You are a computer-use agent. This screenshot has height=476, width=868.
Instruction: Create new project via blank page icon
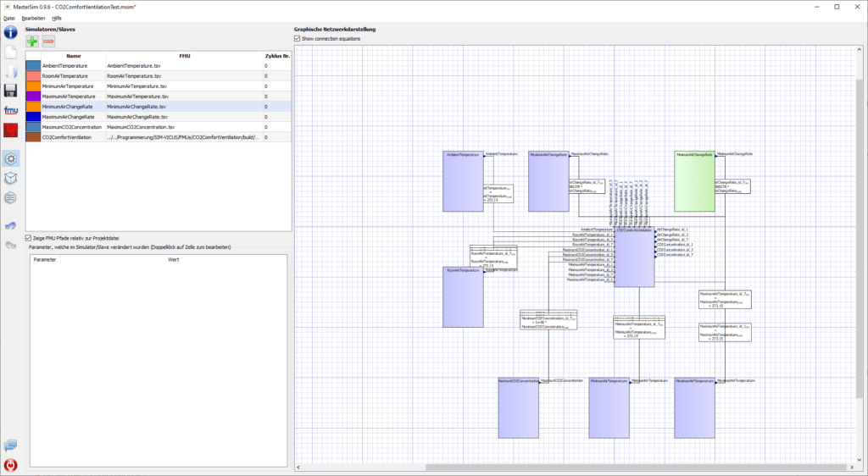point(10,53)
